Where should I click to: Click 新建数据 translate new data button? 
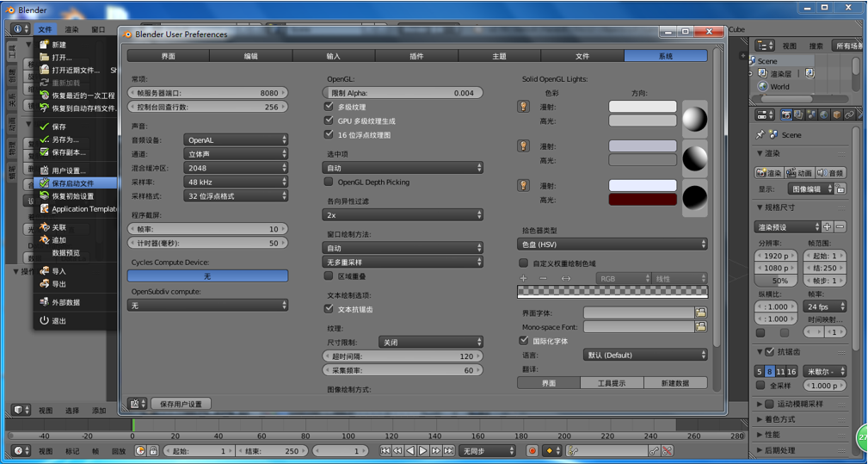(676, 382)
